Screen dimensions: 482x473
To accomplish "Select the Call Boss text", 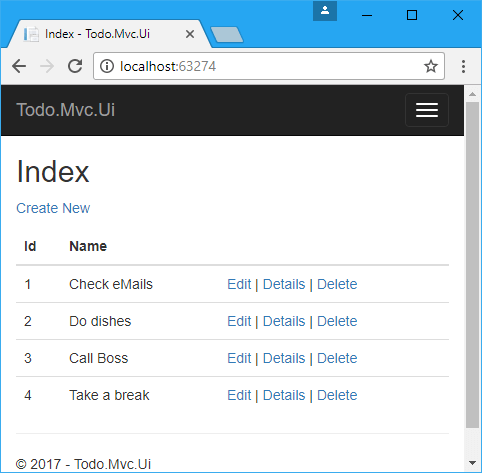I will pyautogui.click(x=99, y=358).
